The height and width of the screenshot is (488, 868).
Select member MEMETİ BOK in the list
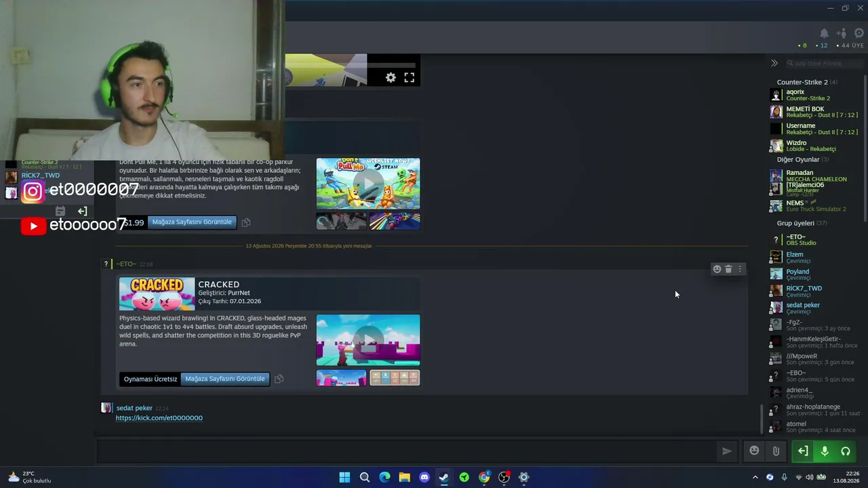tap(816, 112)
